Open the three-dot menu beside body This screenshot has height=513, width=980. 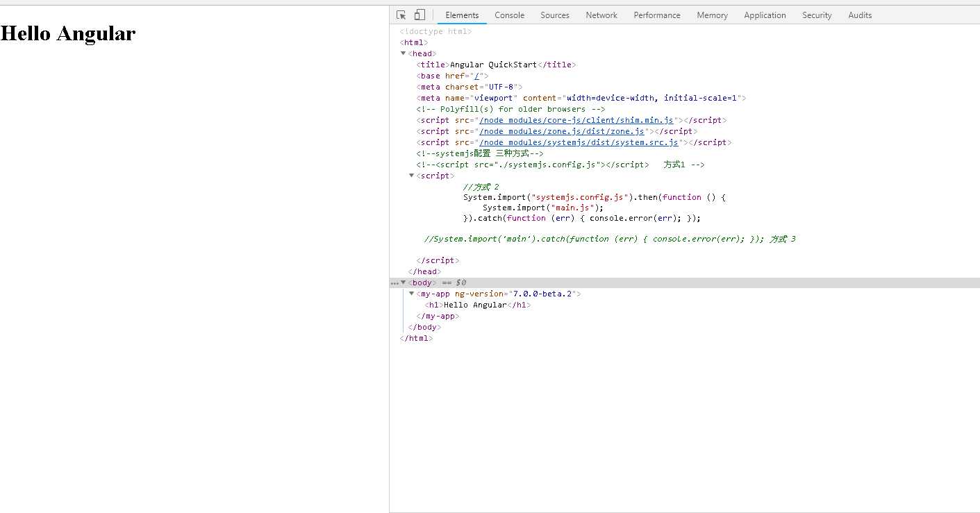point(395,283)
